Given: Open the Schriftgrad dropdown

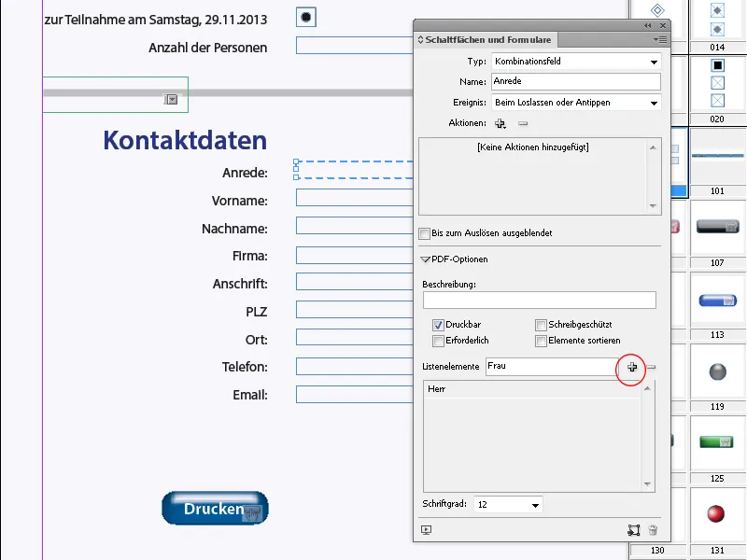Looking at the screenshot, I should (508, 505).
